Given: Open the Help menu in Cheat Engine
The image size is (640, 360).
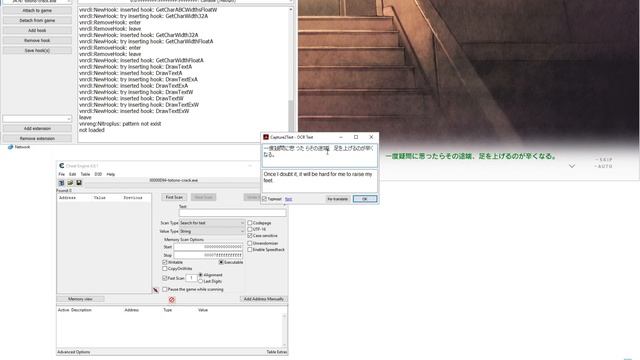Looking at the screenshot, I should [111, 174].
